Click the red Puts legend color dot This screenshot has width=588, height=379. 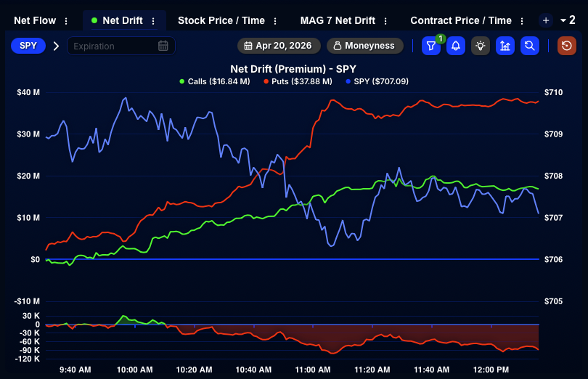[x=266, y=81]
